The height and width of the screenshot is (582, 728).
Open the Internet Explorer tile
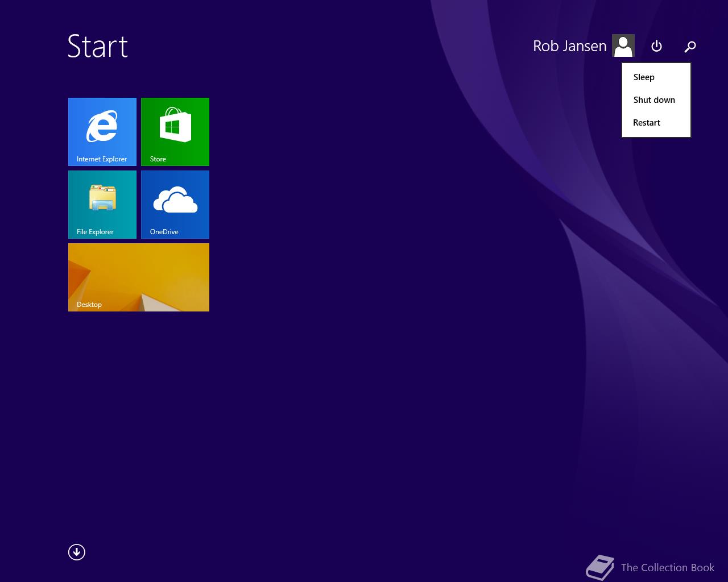(102, 132)
